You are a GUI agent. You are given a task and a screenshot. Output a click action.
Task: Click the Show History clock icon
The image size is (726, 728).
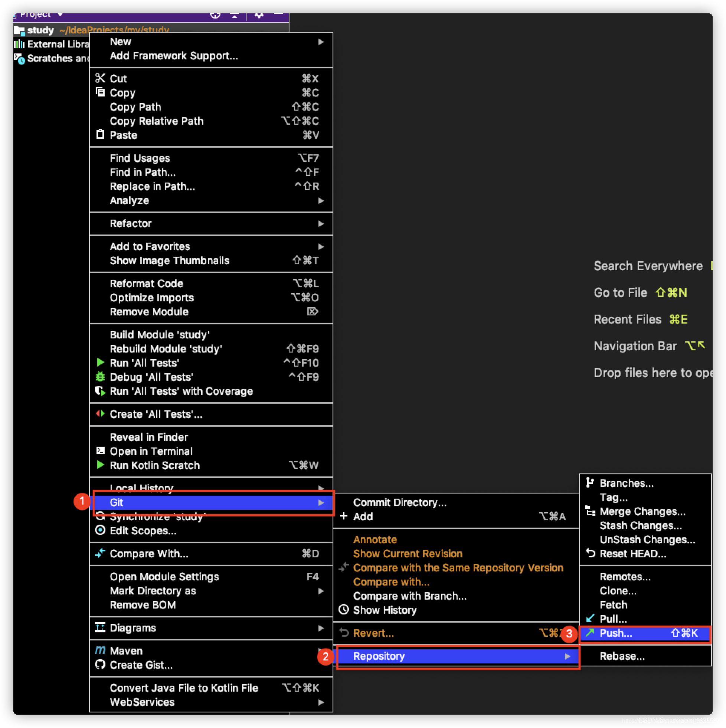343,610
